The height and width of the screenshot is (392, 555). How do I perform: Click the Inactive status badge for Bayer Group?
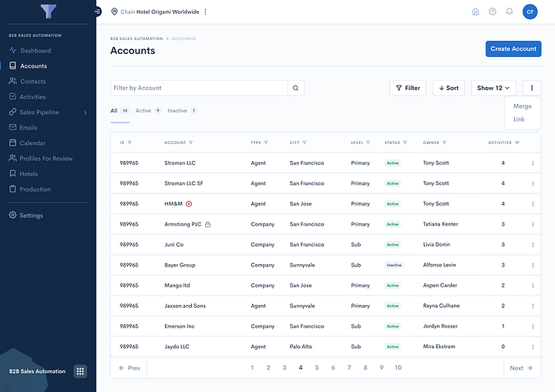coord(394,265)
